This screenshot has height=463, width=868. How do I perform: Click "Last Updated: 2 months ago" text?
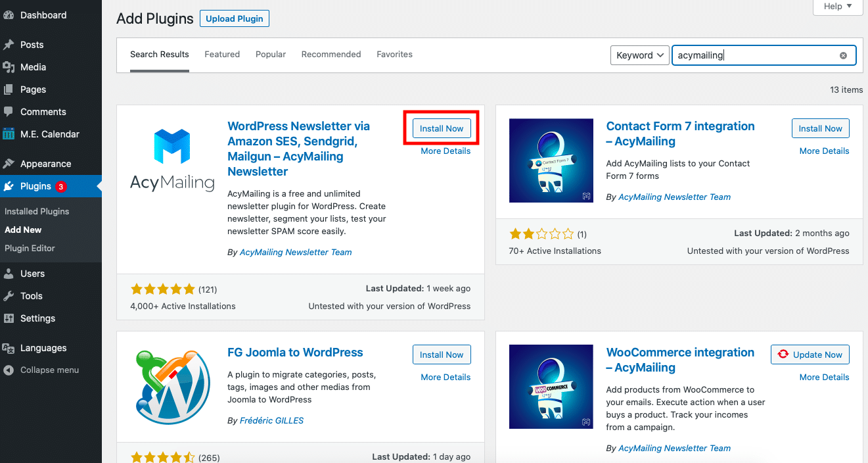click(x=791, y=233)
